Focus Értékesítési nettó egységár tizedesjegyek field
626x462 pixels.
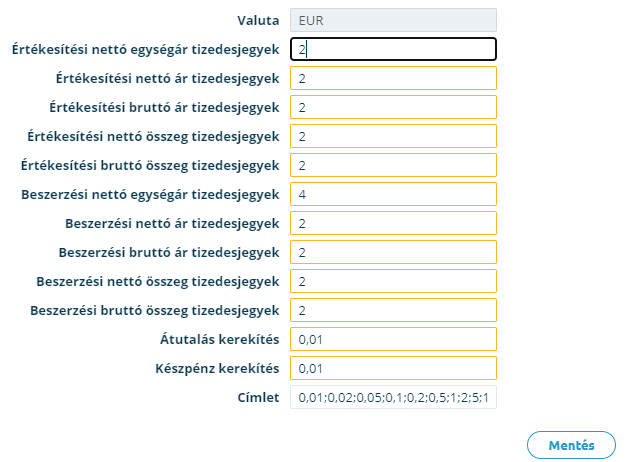(x=393, y=49)
